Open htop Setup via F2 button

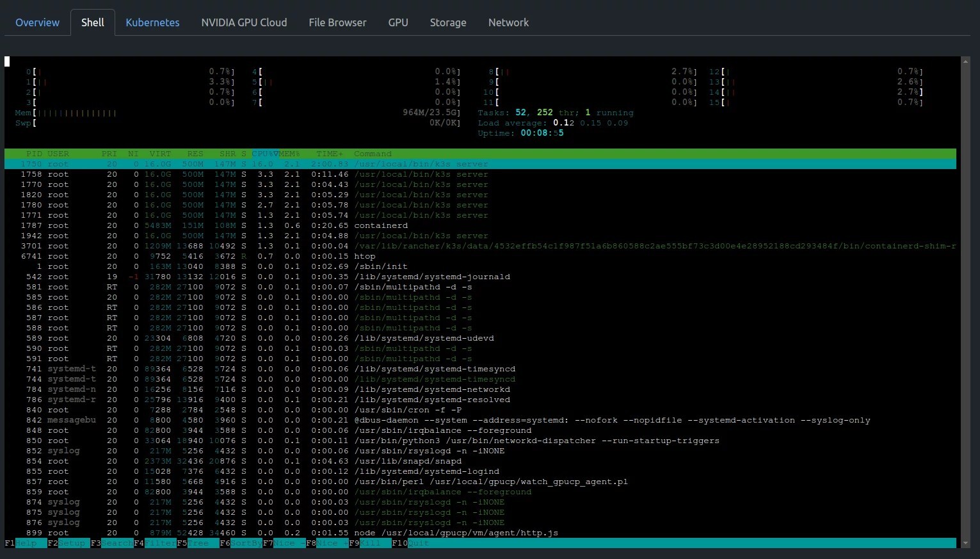click(x=68, y=543)
